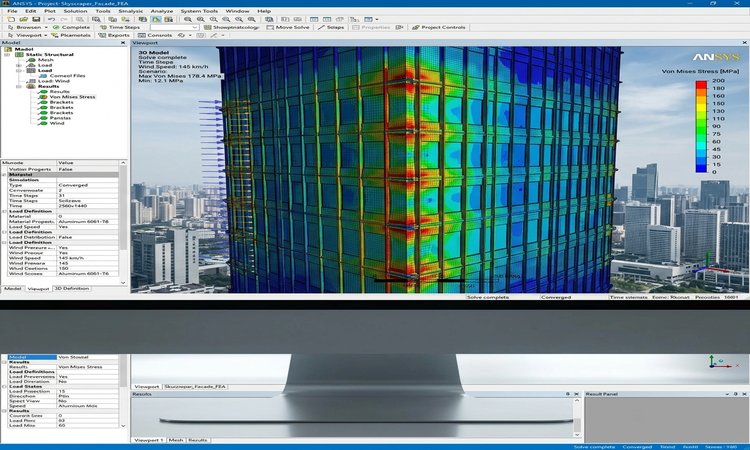Switch to the 3D Definition tab

pos(72,288)
